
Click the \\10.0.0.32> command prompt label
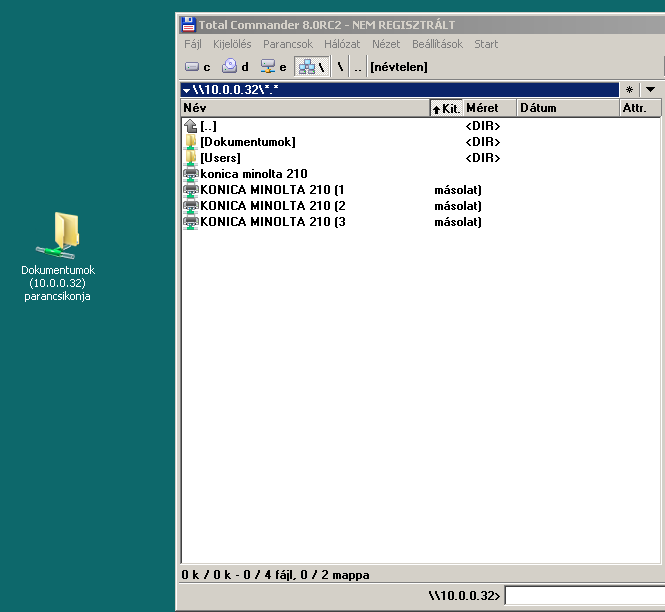click(x=464, y=596)
